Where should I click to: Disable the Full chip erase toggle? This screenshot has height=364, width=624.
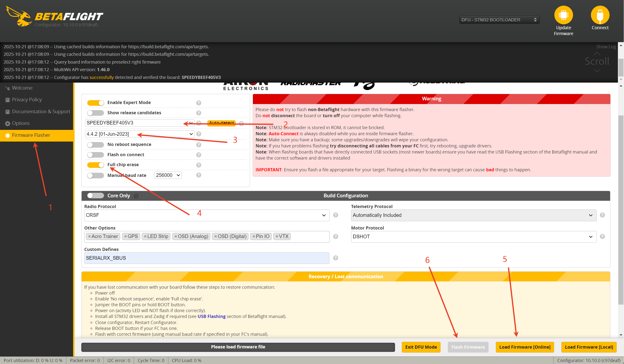(x=96, y=165)
